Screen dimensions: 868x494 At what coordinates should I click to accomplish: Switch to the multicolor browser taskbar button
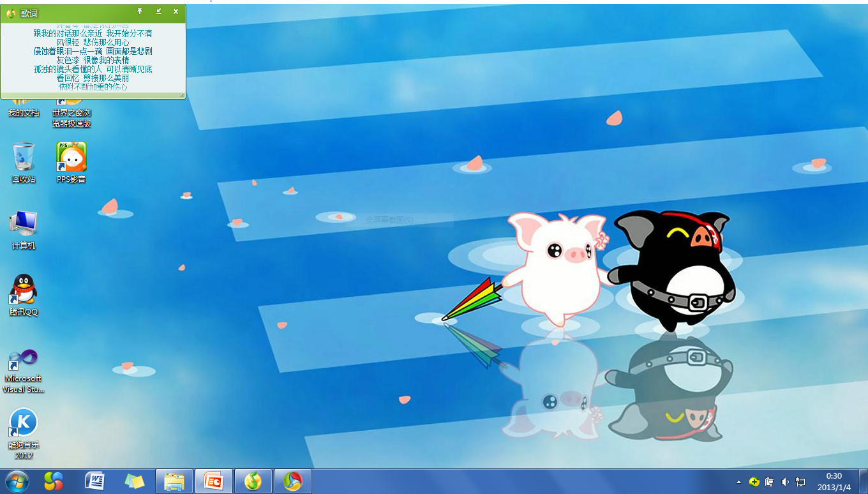293,481
